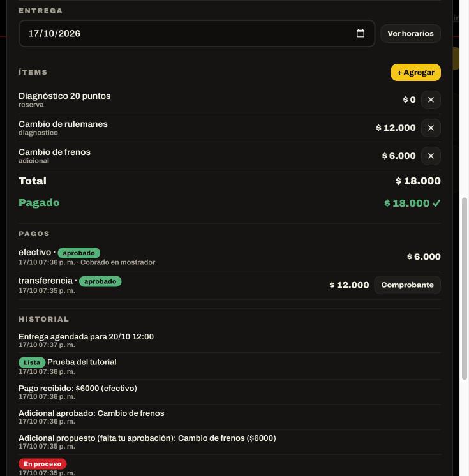Click the PAGOS section heading
Screen dimensions: 469x476
34,234
